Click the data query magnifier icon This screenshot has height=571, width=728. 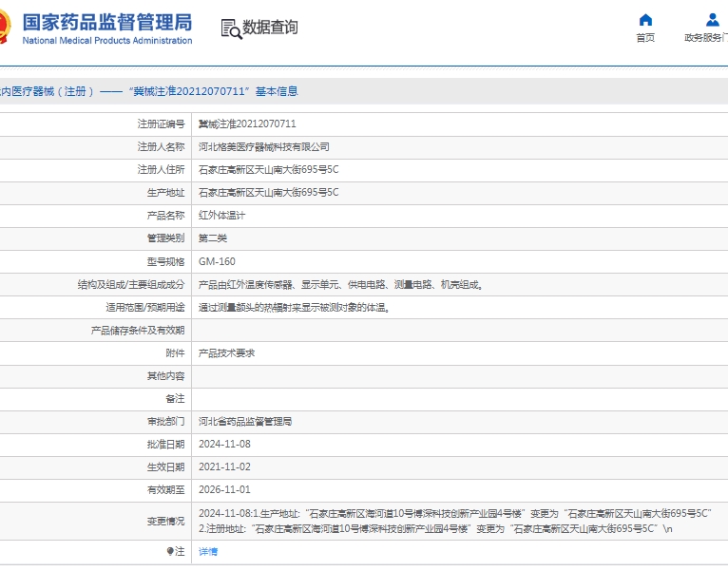pos(231,29)
